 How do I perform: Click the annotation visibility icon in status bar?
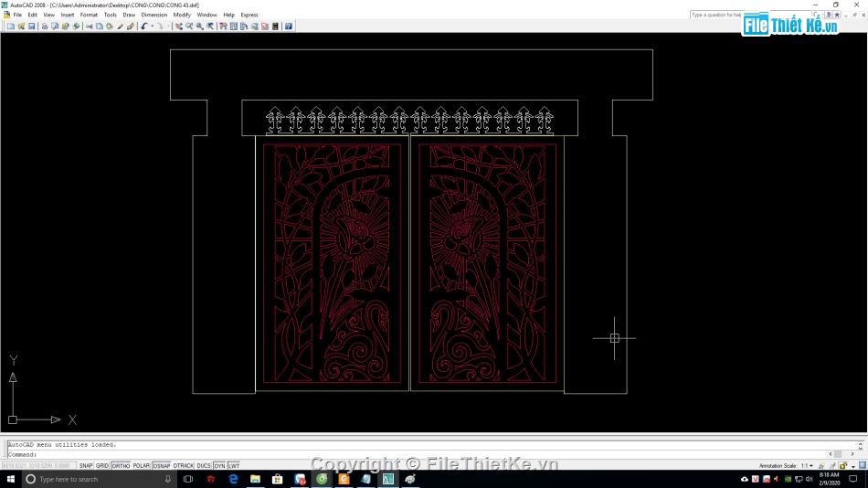coord(821,466)
